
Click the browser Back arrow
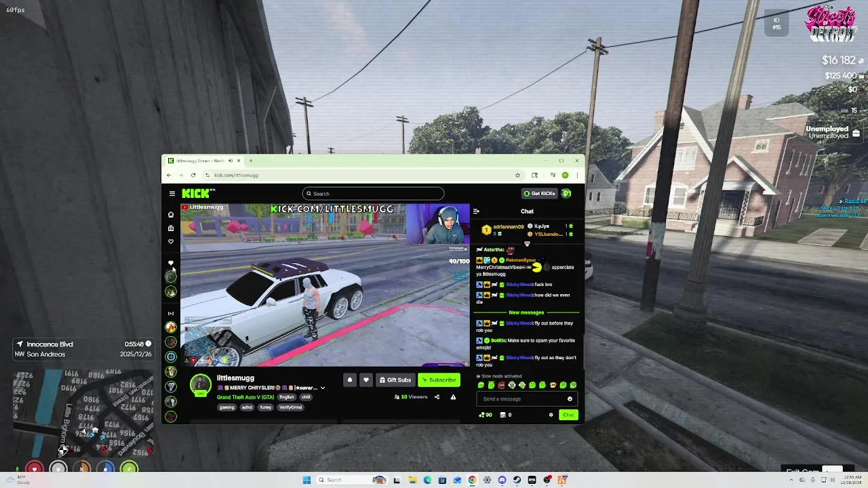[x=169, y=176]
